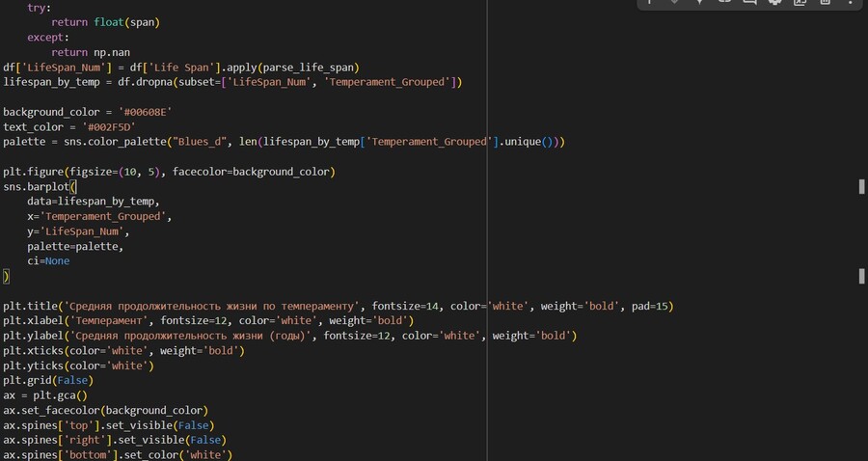Click 'plt.figure' on the figsize line
This screenshot has height=461, width=868.
coord(33,172)
